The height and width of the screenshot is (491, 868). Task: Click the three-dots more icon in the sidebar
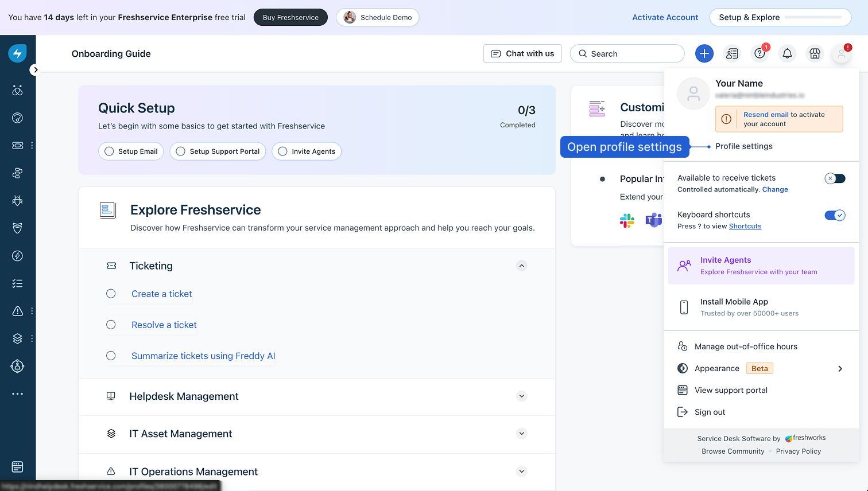pyautogui.click(x=17, y=393)
